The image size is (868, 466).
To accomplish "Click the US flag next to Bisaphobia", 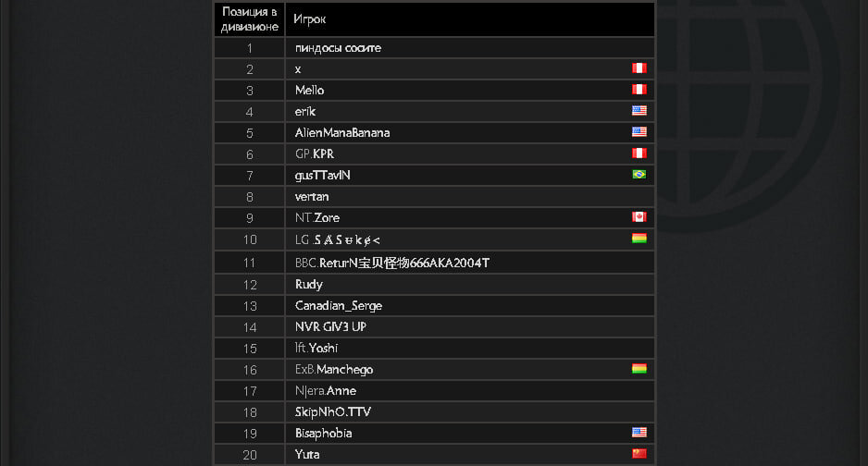I will pyautogui.click(x=639, y=433).
